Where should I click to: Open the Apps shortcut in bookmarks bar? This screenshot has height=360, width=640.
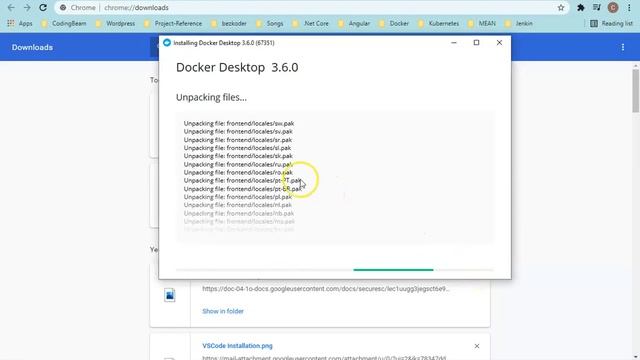click(x=20, y=24)
